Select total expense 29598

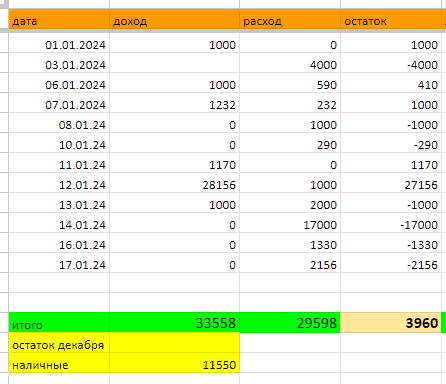click(x=290, y=323)
